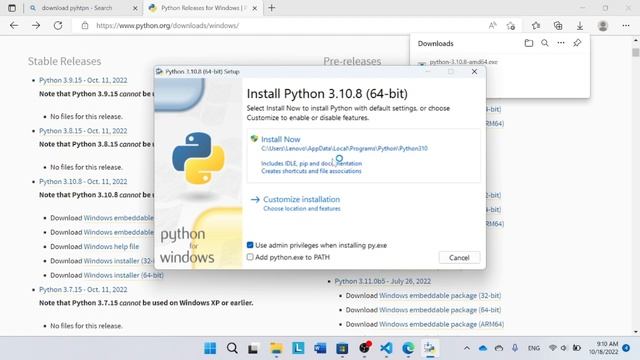
Task: Enable Add python.exe to PATH checkbox
Action: 250,257
